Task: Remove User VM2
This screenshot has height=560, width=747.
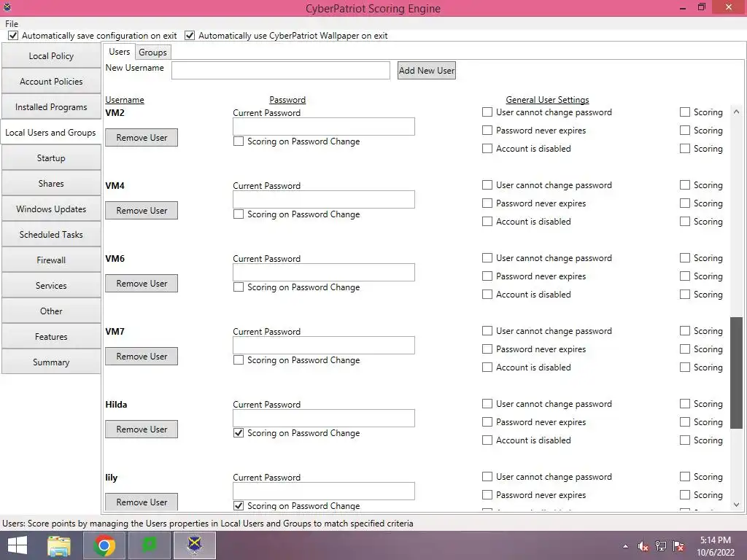Action: tap(142, 138)
